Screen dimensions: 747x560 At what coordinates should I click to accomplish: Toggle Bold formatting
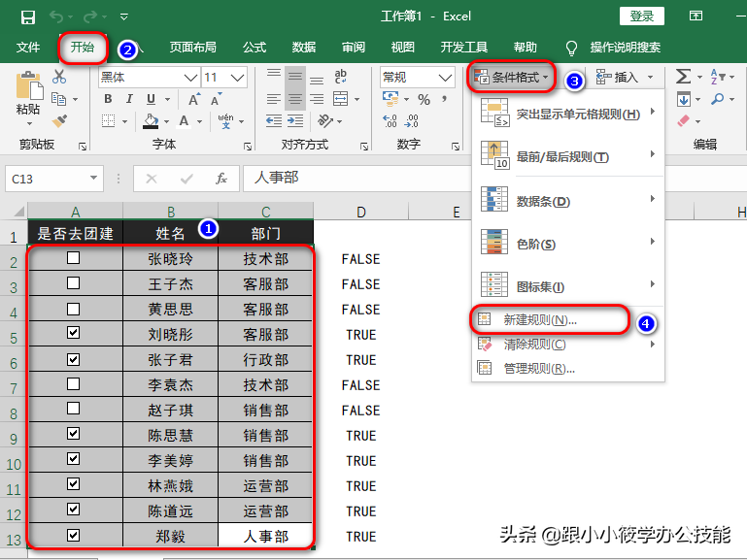[108, 99]
